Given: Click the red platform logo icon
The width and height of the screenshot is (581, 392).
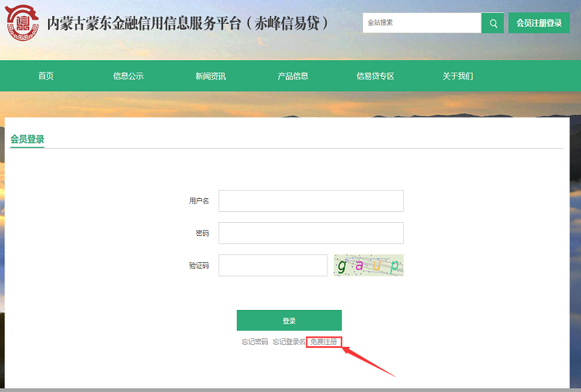Looking at the screenshot, I should [23, 23].
